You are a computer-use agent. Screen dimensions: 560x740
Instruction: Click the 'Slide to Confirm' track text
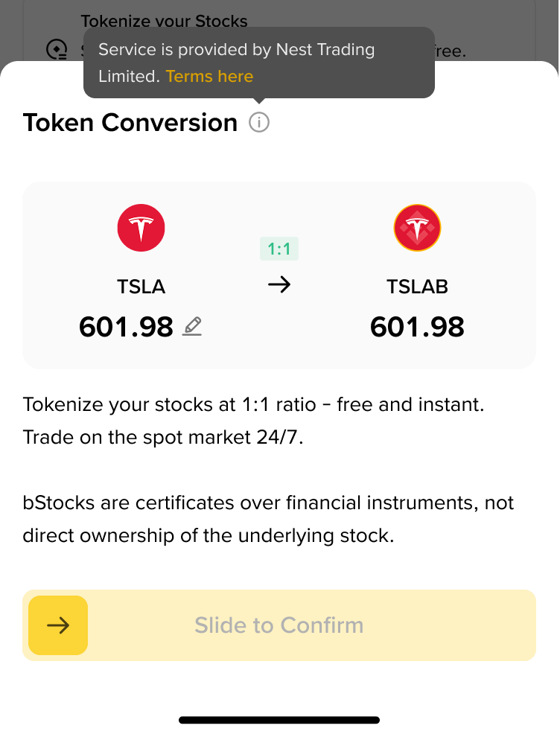[279, 625]
